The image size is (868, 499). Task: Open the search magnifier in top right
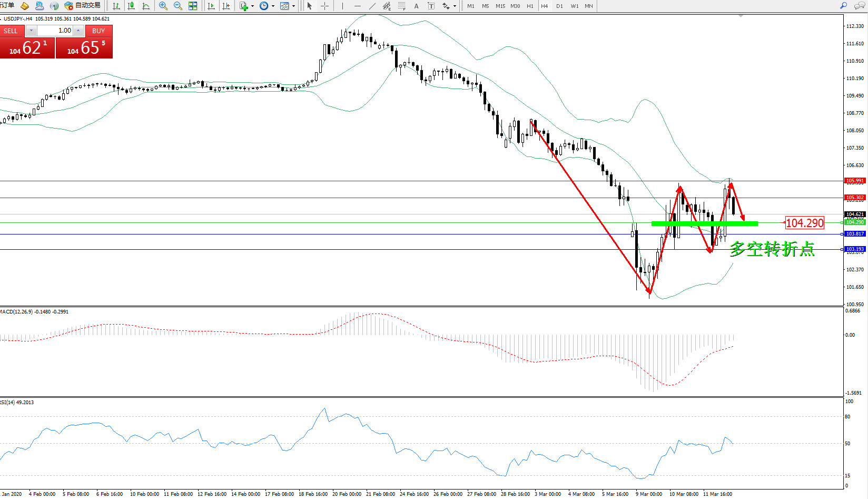tap(843, 6)
